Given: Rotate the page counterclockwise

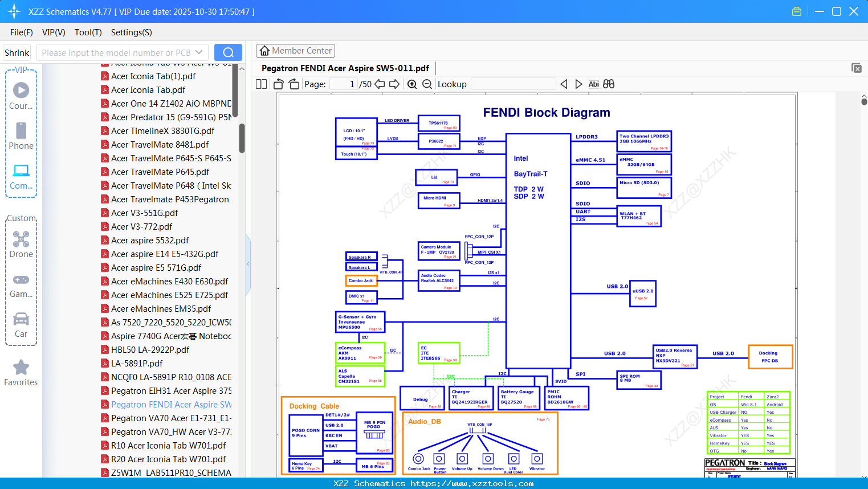Looking at the screenshot, I should tap(279, 84).
